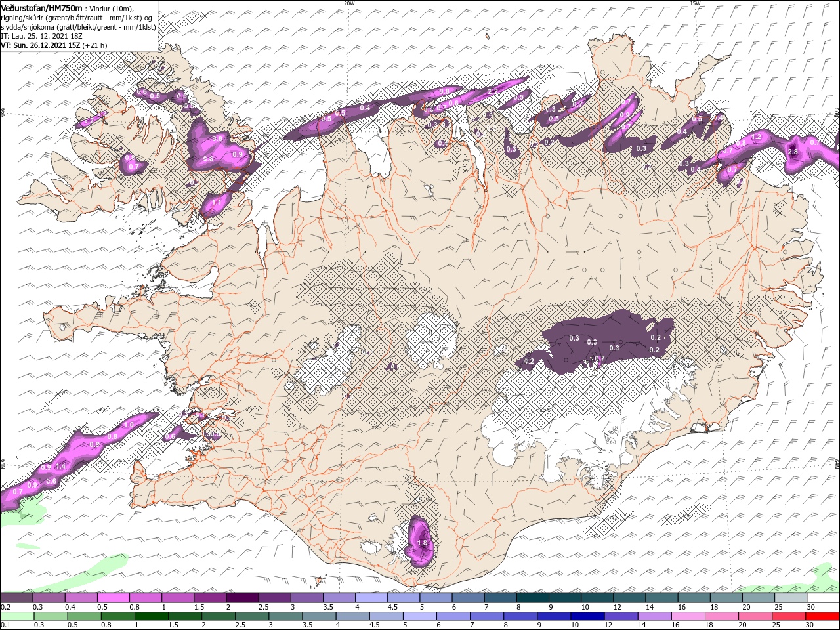This screenshot has height=630, width=840.
Task: Select the white swatch at 30 on upper scale
Action: tap(822, 598)
